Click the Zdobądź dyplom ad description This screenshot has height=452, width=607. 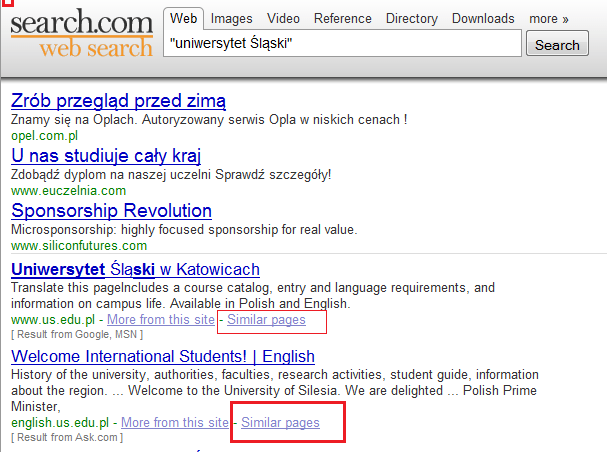(171, 175)
